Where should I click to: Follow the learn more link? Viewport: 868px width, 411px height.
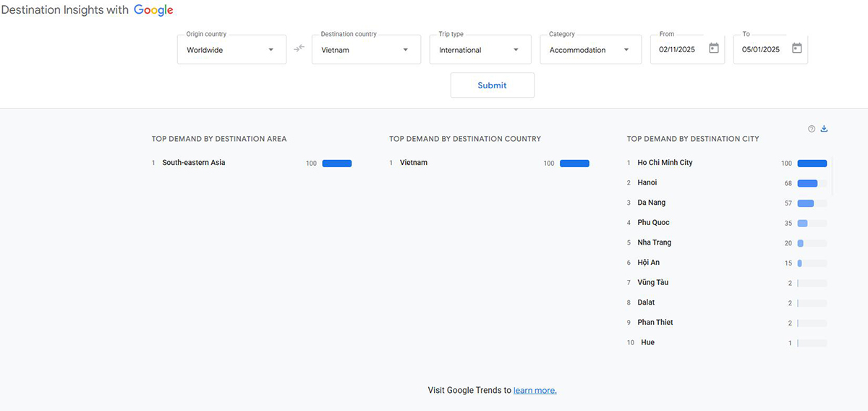tap(535, 391)
